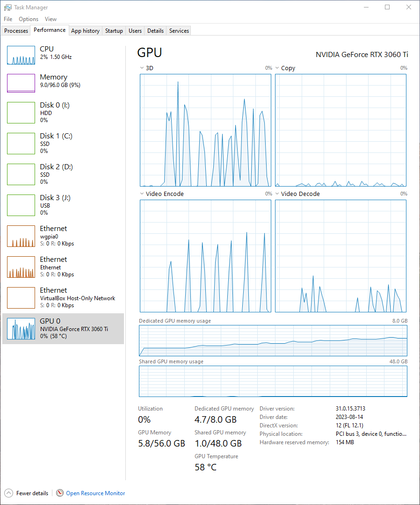The image size is (420, 505).
Task: Open the Copy engine graph dropdown
Action: [x=277, y=68]
